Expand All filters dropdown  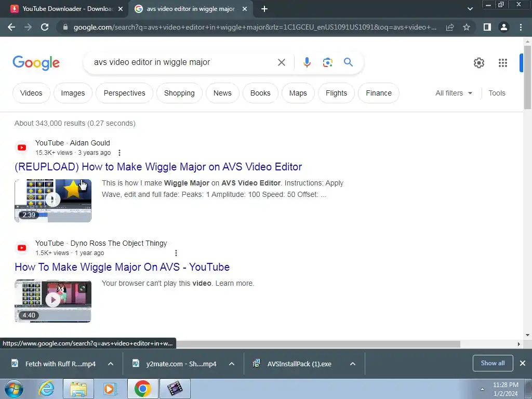click(454, 93)
